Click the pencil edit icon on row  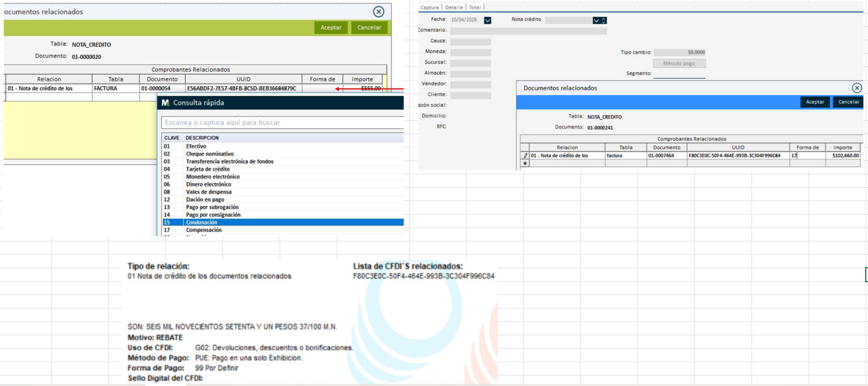[525, 156]
